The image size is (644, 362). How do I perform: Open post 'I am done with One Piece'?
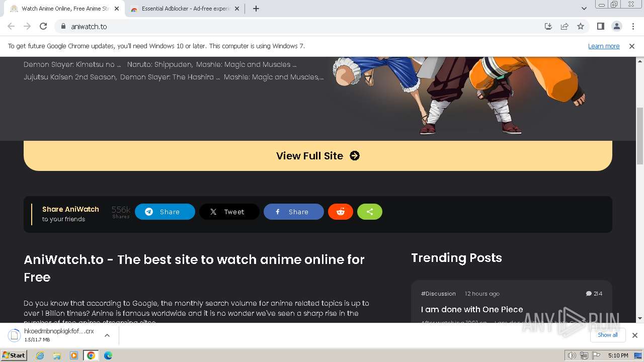[x=472, y=309]
